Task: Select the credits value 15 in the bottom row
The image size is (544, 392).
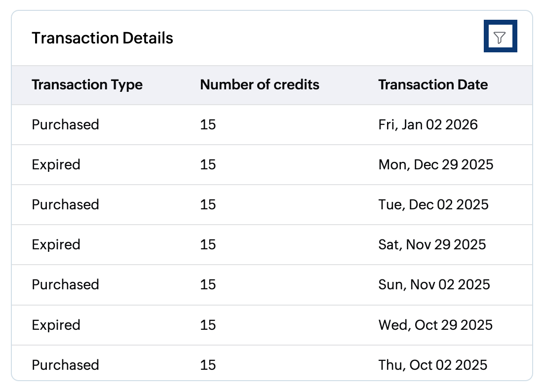Action: [208, 365]
